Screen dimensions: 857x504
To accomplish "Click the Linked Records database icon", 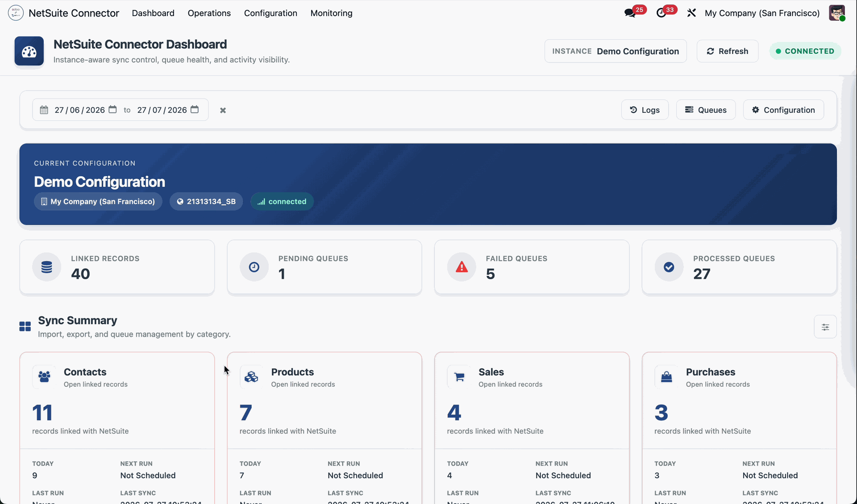I will point(46,267).
